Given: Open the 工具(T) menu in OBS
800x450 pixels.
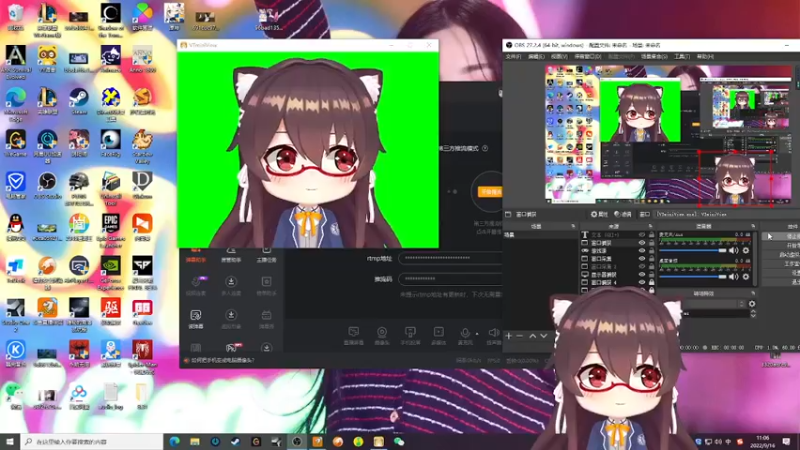Looking at the screenshot, I should click(682, 56).
